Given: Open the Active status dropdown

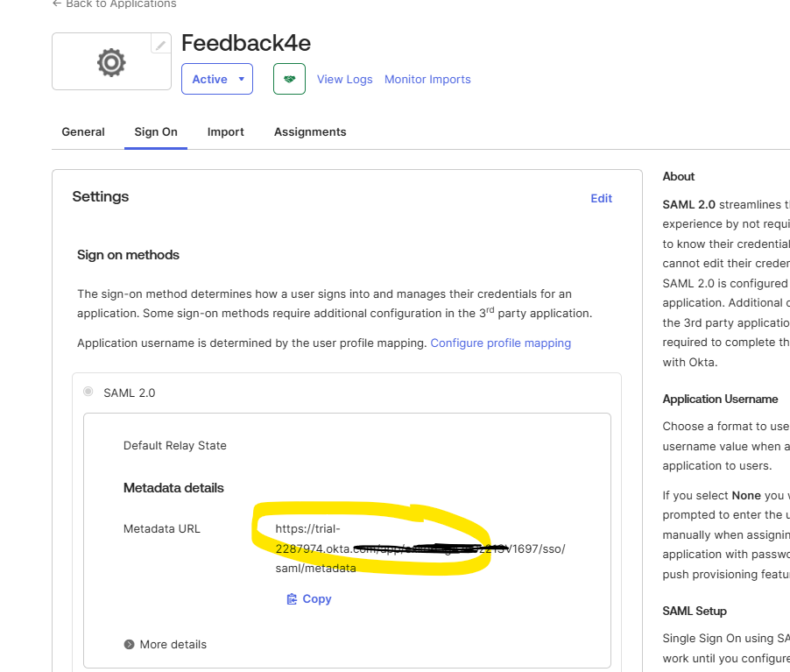Looking at the screenshot, I should pyautogui.click(x=216, y=79).
